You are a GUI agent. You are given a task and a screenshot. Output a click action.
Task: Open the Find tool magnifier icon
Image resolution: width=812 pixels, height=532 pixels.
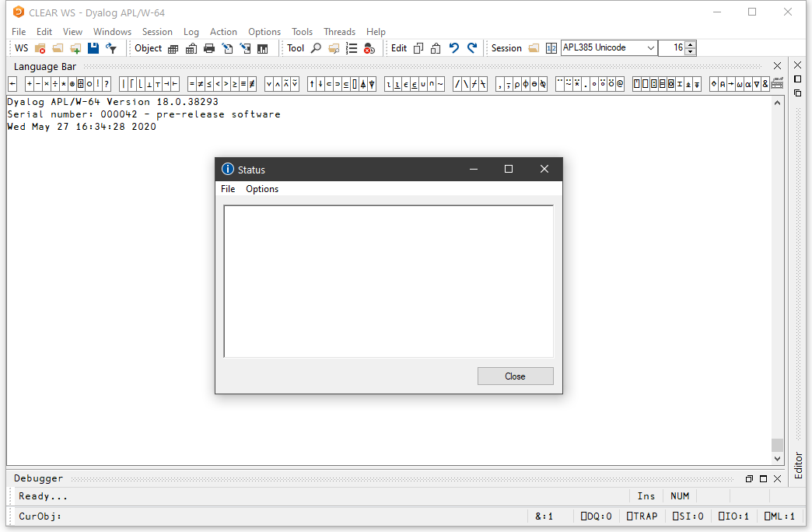pos(316,48)
